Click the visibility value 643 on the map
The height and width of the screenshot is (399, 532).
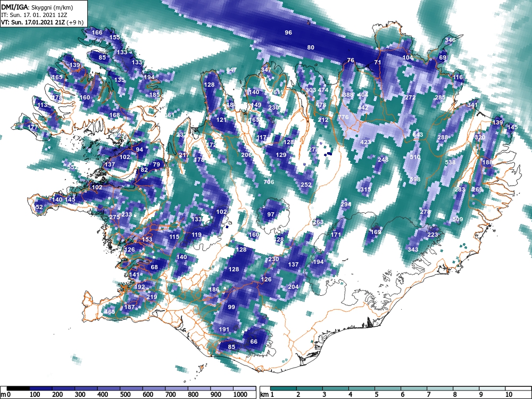[418, 135]
